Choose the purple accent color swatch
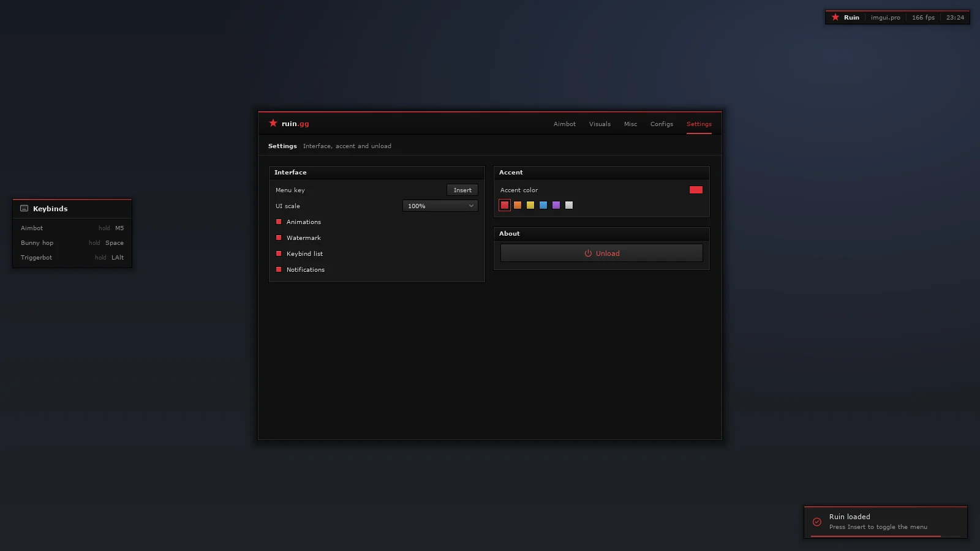This screenshot has height=551, width=980. (x=556, y=205)
